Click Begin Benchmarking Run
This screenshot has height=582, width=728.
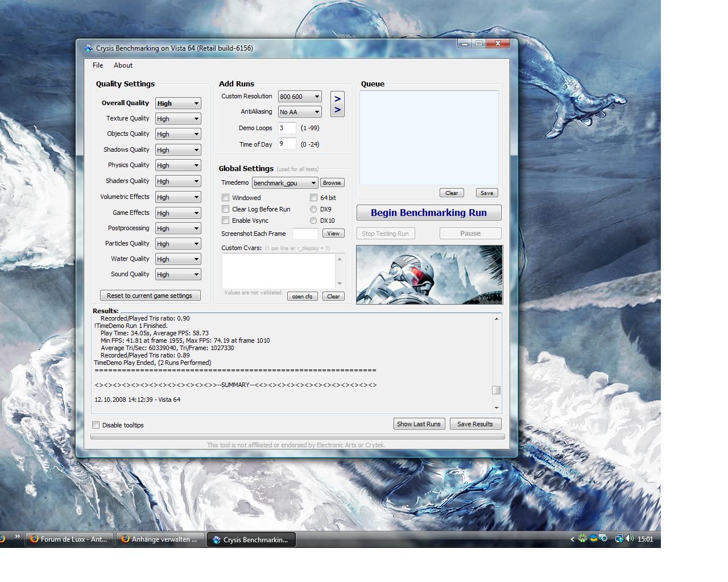point(429,213)
